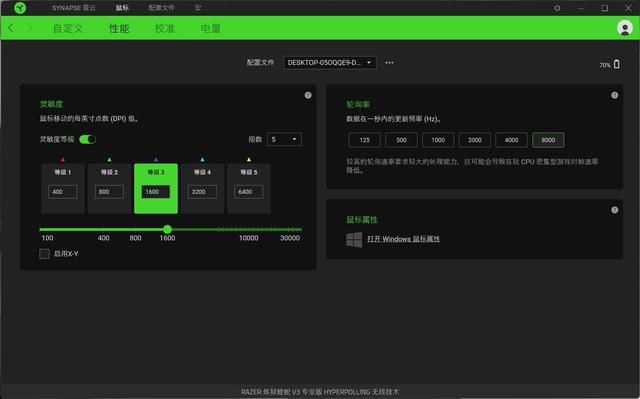Click the Razer logo icon

click(20, 8)
